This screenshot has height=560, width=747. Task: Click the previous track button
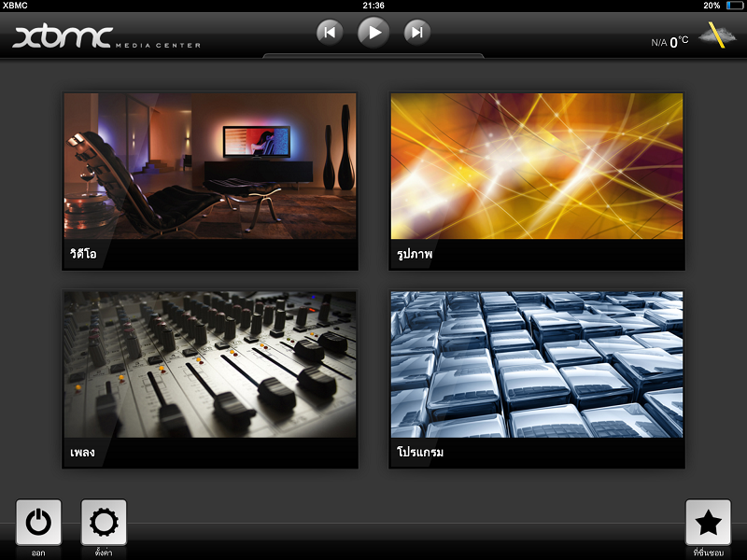point(330,33)
